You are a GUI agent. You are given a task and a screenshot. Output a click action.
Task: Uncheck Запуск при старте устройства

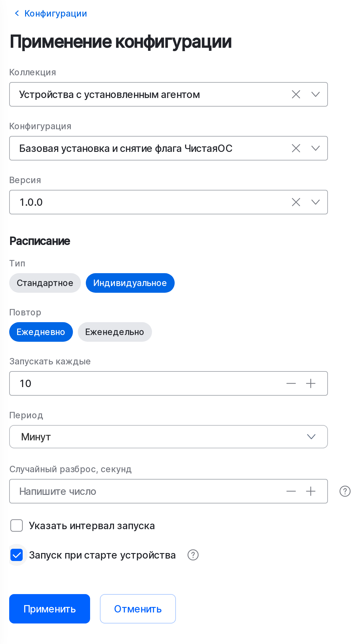click(x=17, y=555)
